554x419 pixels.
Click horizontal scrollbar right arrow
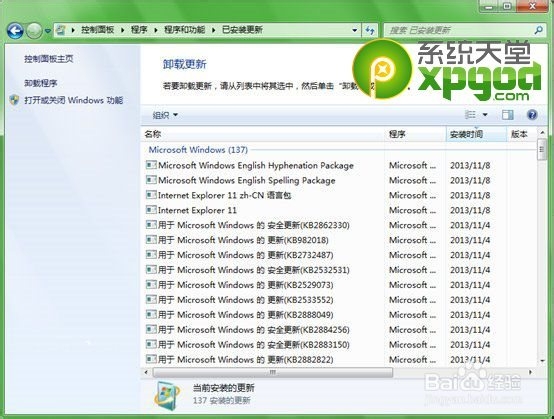530,372
